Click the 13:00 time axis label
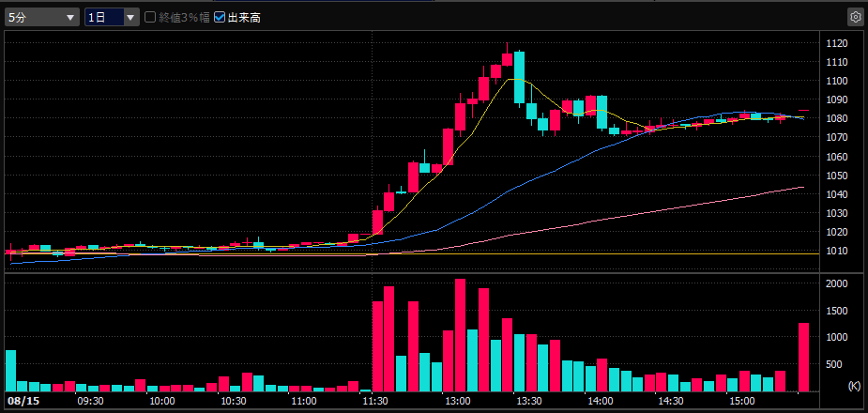 (x=459, y=400)
